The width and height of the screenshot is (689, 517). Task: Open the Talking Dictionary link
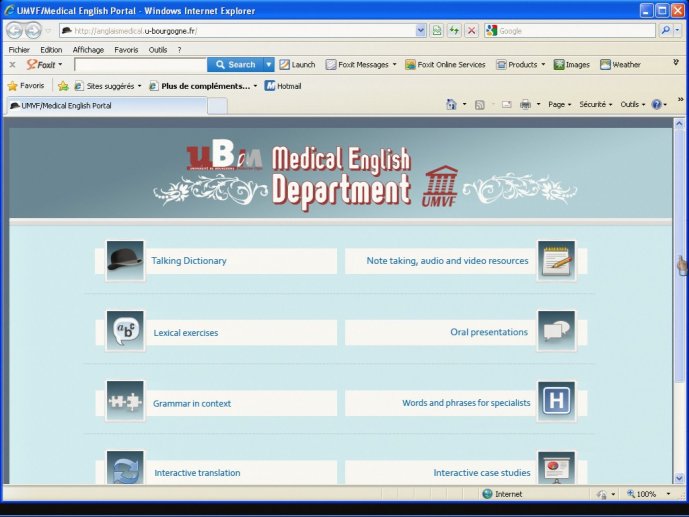(x=189, y=261)
